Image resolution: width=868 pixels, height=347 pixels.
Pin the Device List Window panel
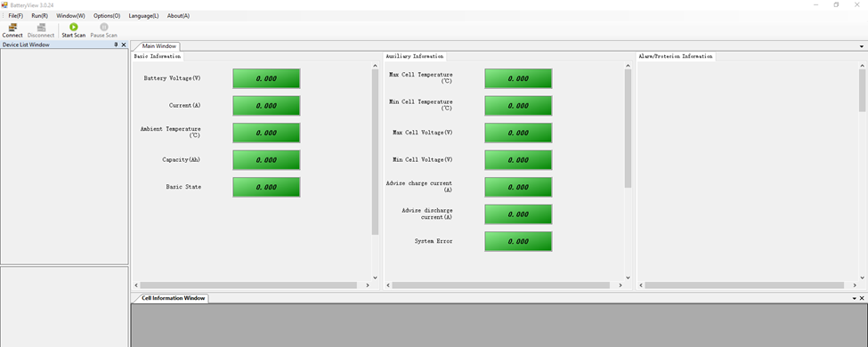point(116,44)
